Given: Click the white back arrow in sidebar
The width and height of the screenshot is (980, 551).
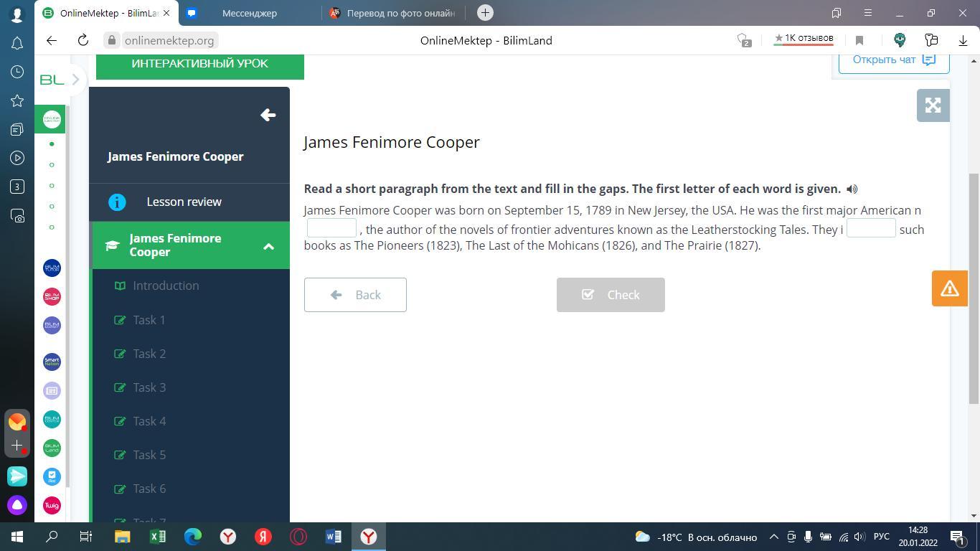Looking at the screenshot, I should click(x=268, y=115).
